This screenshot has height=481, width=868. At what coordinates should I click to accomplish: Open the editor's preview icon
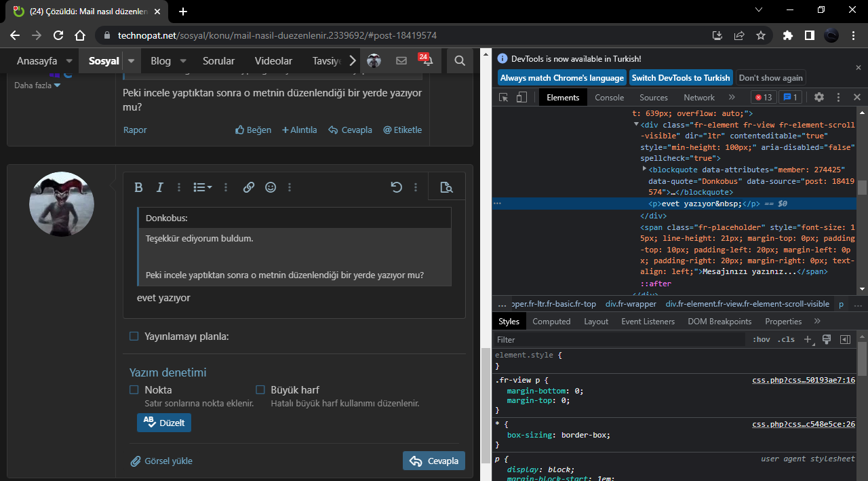[446, 187]
